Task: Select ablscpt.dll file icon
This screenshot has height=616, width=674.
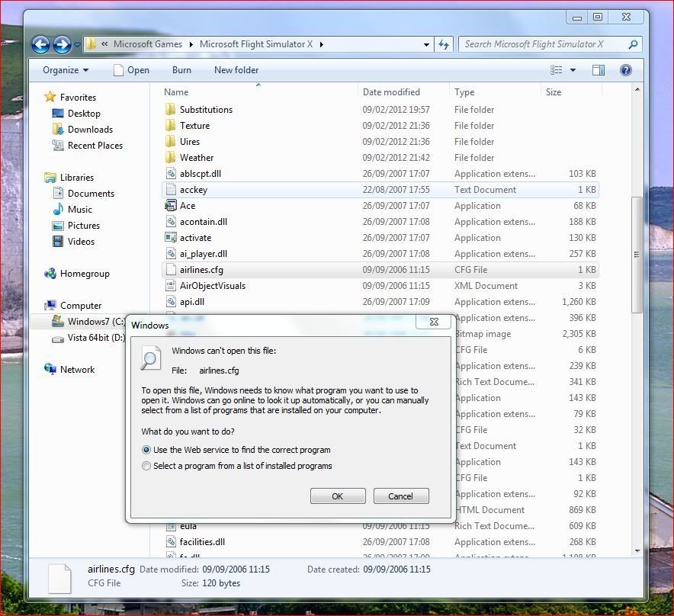Action: pyautogui.click(x=171, y=173)
